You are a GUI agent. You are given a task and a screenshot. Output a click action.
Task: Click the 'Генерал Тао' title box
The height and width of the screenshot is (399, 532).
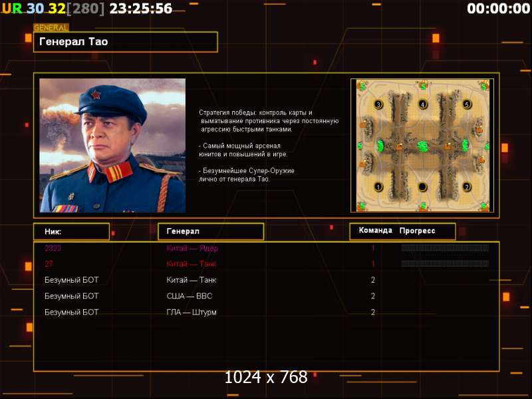pyautogui.click(x=126, y=42)
